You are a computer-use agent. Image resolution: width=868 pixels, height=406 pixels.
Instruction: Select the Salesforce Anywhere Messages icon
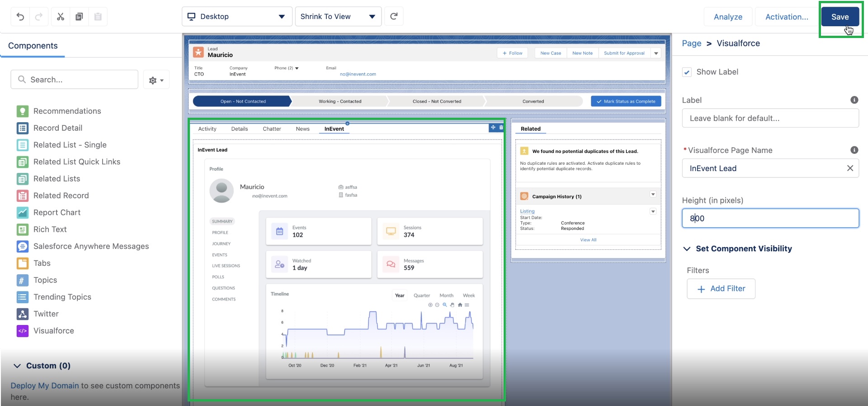23,246
